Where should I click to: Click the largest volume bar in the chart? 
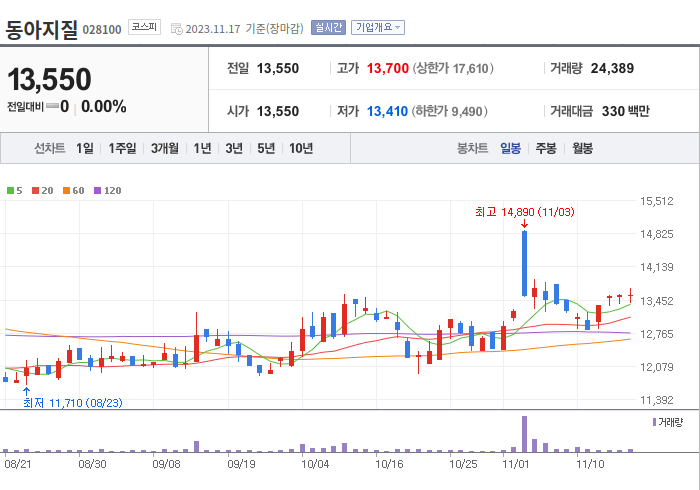524,434
